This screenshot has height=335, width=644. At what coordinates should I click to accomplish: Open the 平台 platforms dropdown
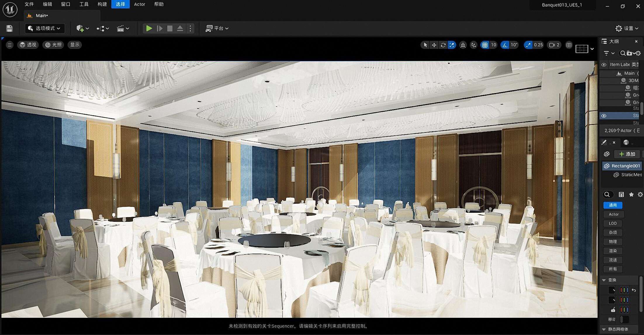click(217, 28)
